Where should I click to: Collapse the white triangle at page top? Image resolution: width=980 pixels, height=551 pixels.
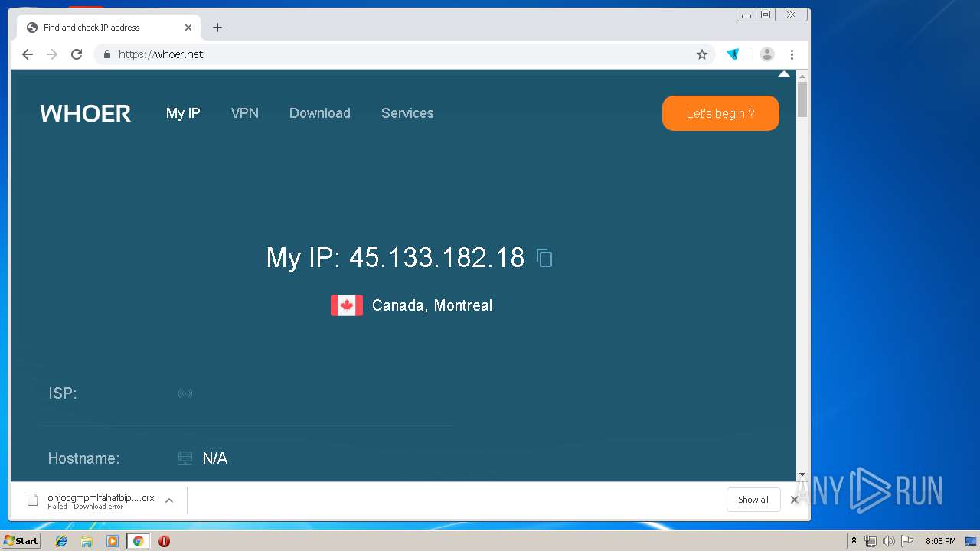[x=783, y=74]
